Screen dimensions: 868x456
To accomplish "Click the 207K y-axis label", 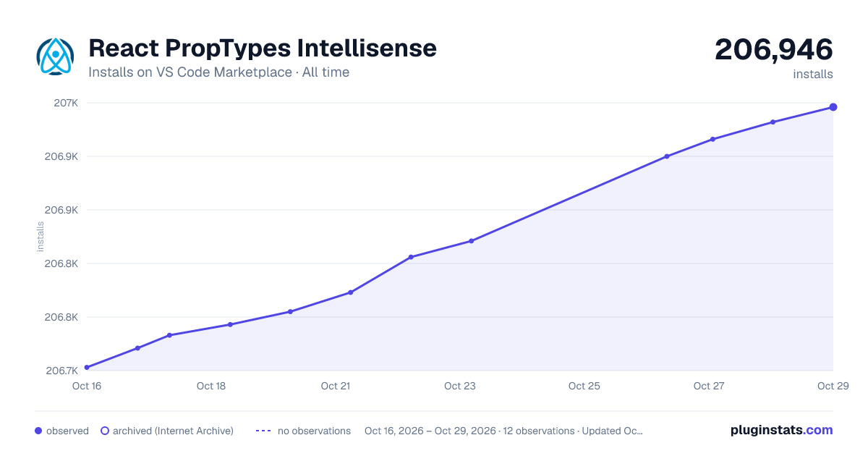I will click(x=66, y=103).
